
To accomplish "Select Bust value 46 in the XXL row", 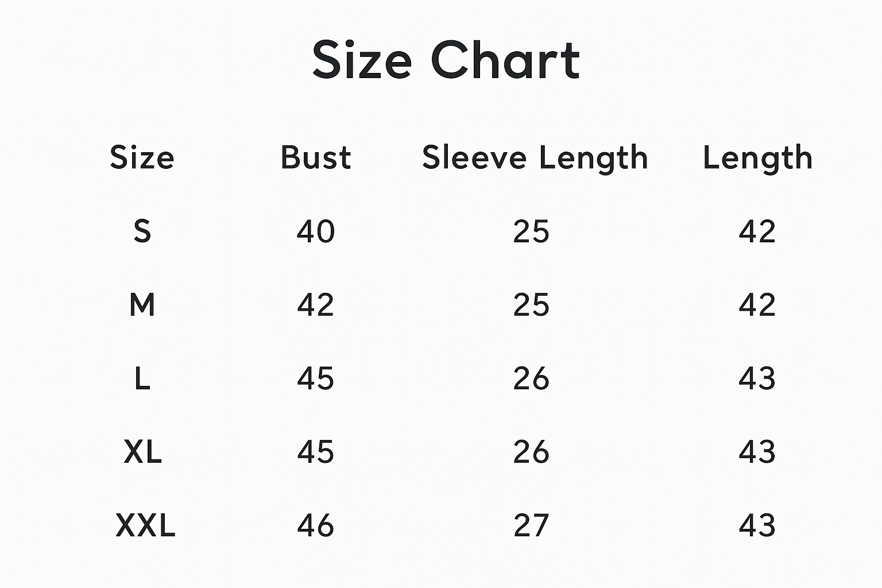I will (x=316, y=525).
